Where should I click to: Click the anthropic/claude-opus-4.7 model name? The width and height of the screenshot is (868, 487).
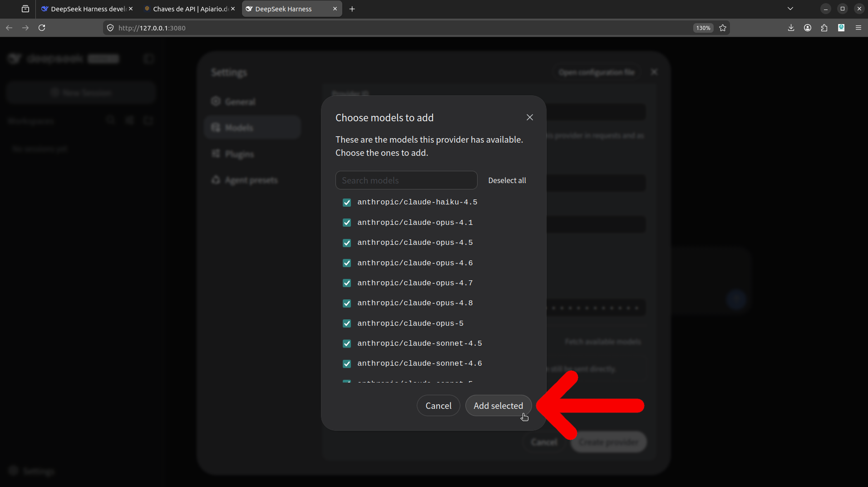tap(415, 283)
